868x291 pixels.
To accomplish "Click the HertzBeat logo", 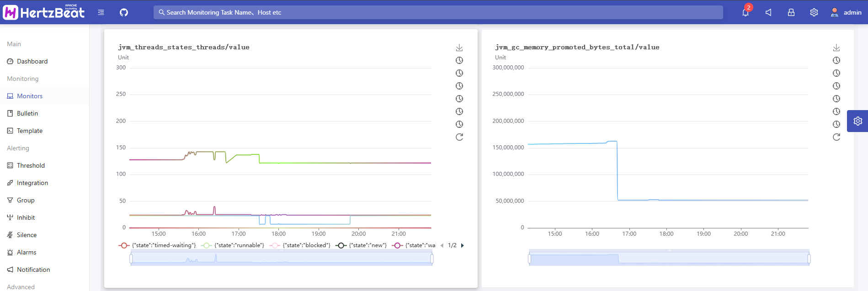I will coord(44,12).
